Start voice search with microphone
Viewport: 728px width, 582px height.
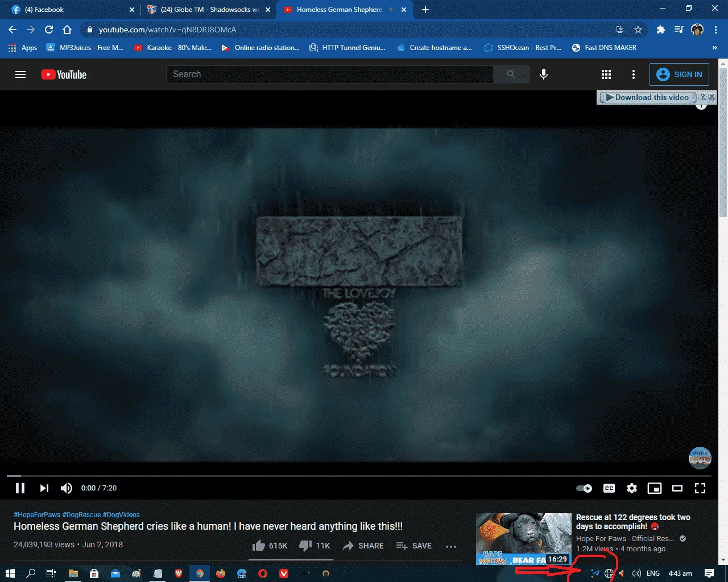(x=544, y=74)
